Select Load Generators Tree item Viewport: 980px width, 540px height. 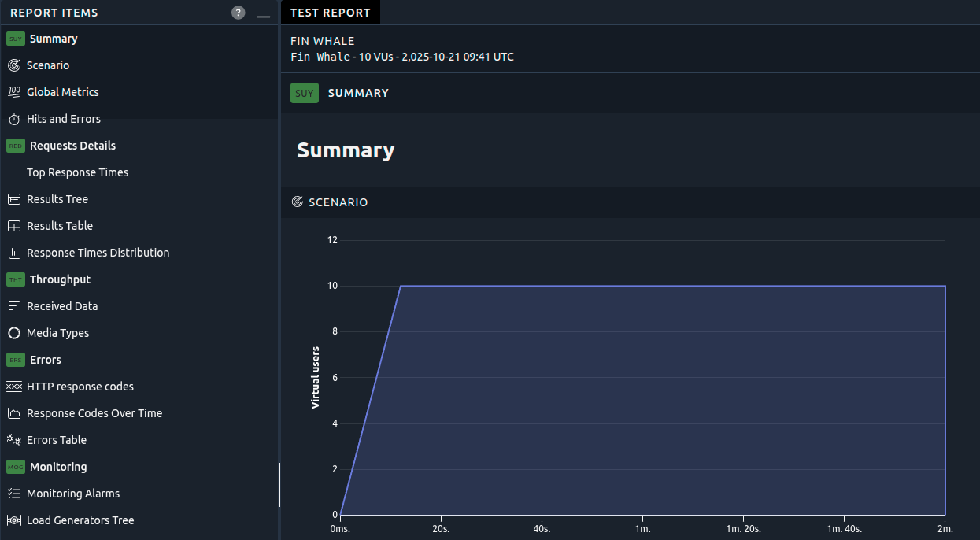click(80, 520)
